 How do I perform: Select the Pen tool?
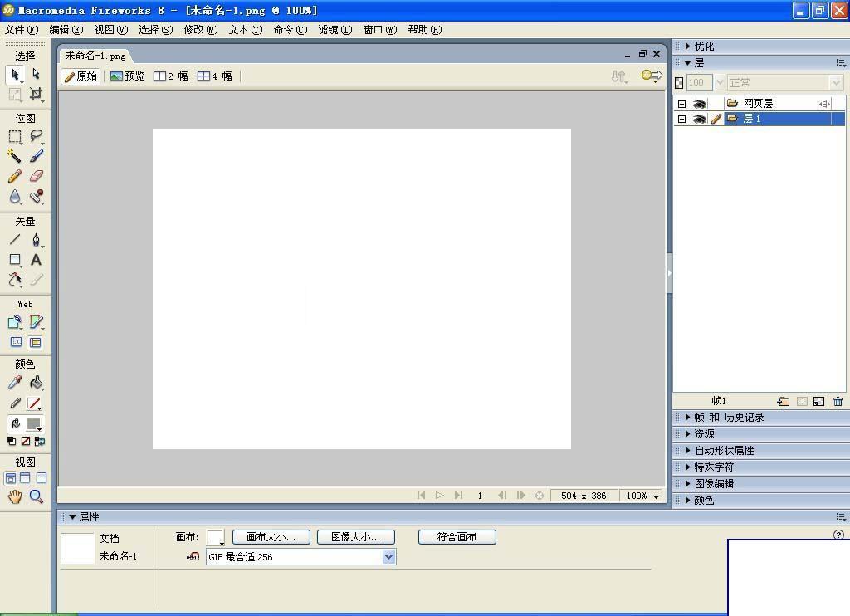(34, 240)
